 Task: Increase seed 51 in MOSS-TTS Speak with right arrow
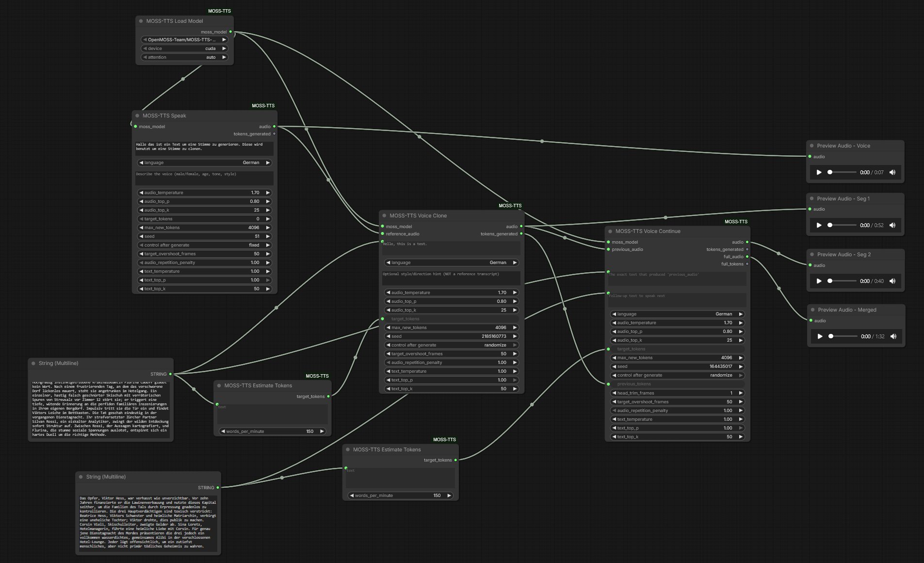click(x=268, y=236)
